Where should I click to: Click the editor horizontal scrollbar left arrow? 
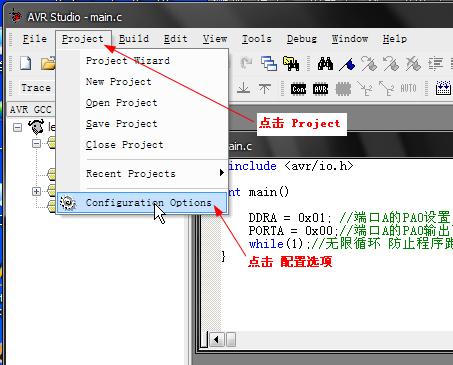coord(216,340)
